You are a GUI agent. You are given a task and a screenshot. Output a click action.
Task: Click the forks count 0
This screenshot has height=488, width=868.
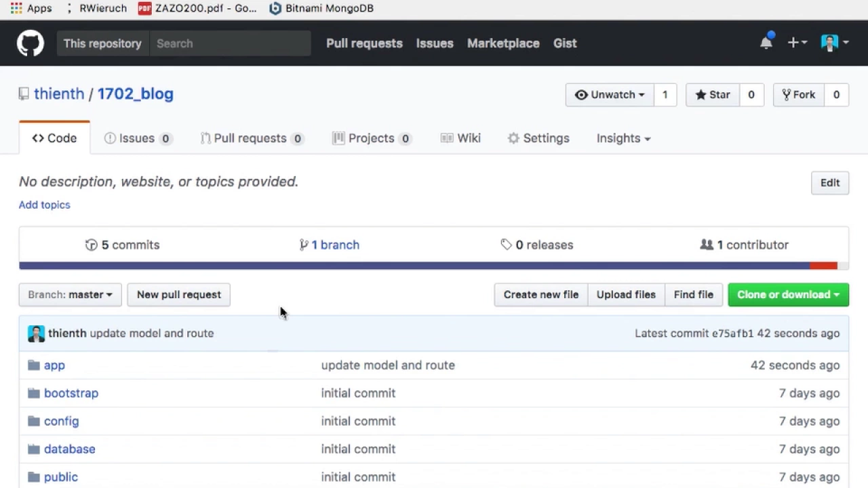(x=837, y=95)
